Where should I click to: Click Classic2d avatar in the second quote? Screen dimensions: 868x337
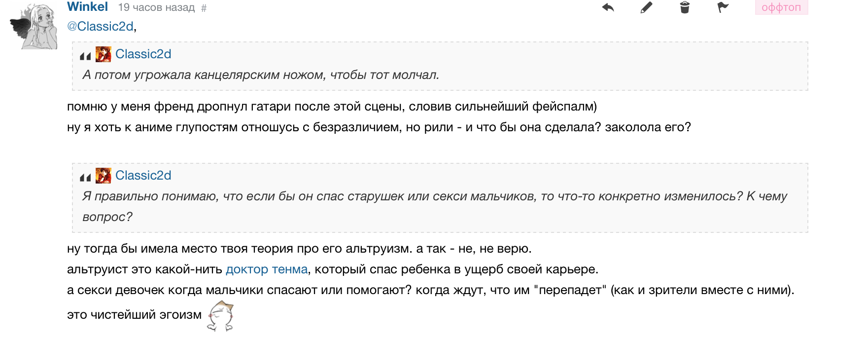[103, 176]
